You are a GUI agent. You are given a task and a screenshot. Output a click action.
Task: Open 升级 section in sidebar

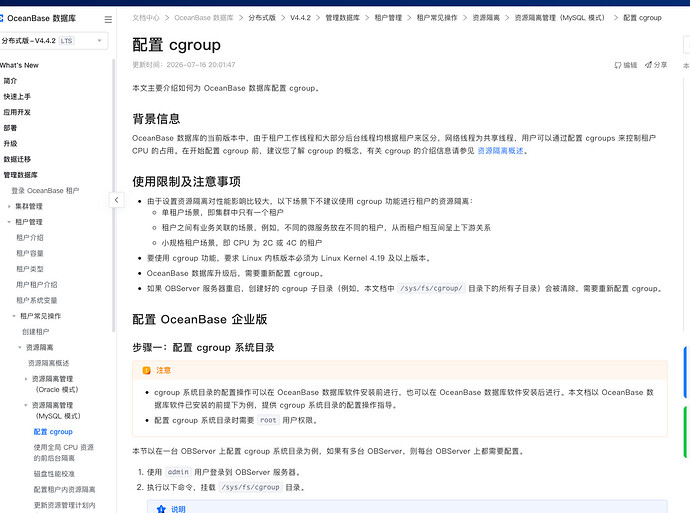pos(10,143)
